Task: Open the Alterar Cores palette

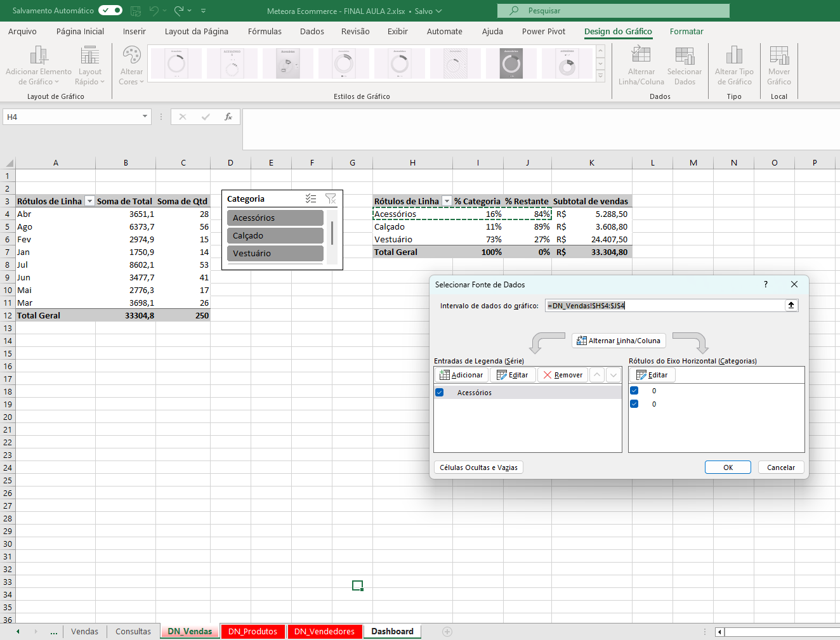Action: (x=131, y=65)
